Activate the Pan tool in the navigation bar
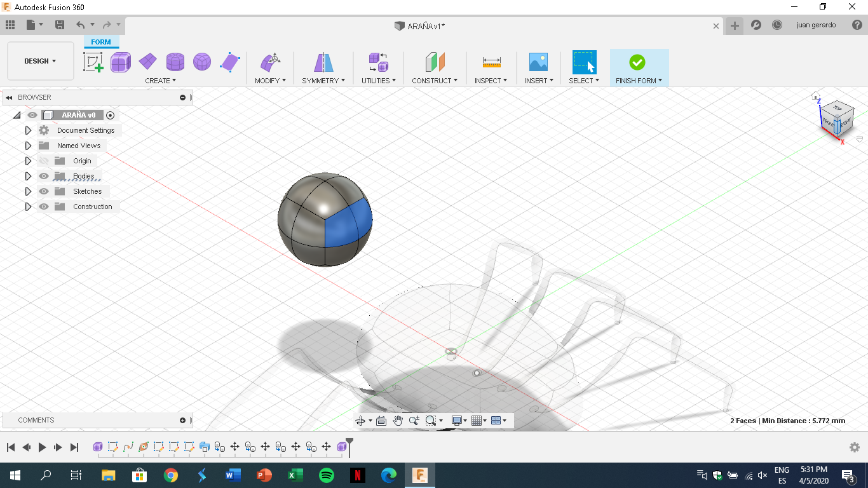Viewport: 868px width, 488px height. [398, 420]
